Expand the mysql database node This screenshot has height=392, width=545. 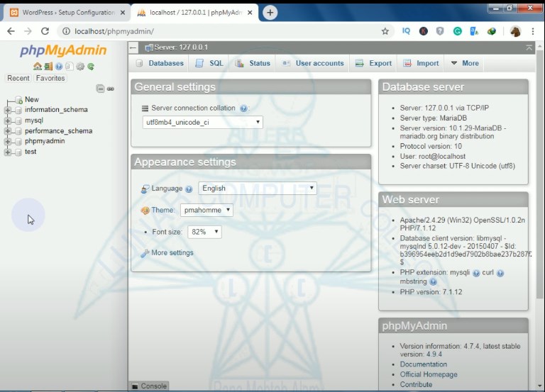[x=8, y=121]
